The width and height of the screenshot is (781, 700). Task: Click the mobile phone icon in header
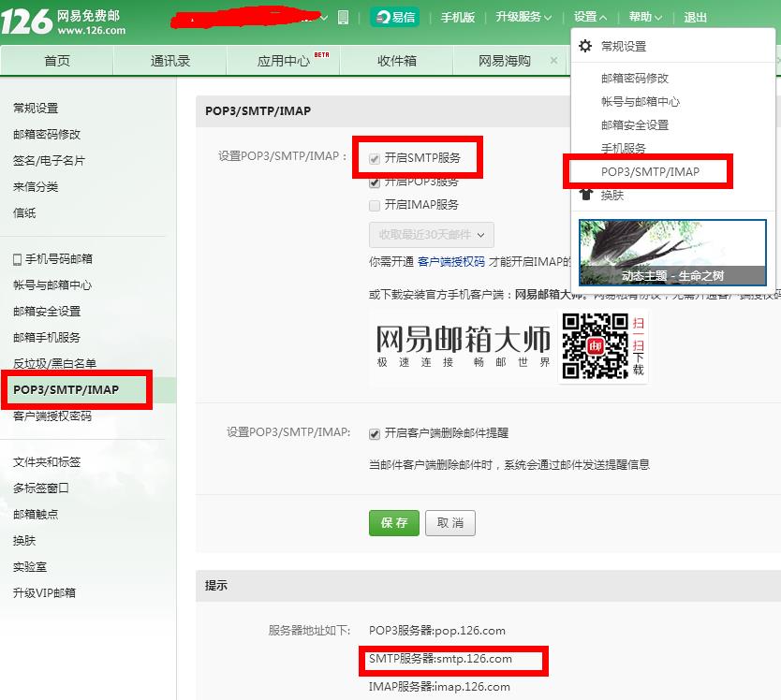click(343, 18)
